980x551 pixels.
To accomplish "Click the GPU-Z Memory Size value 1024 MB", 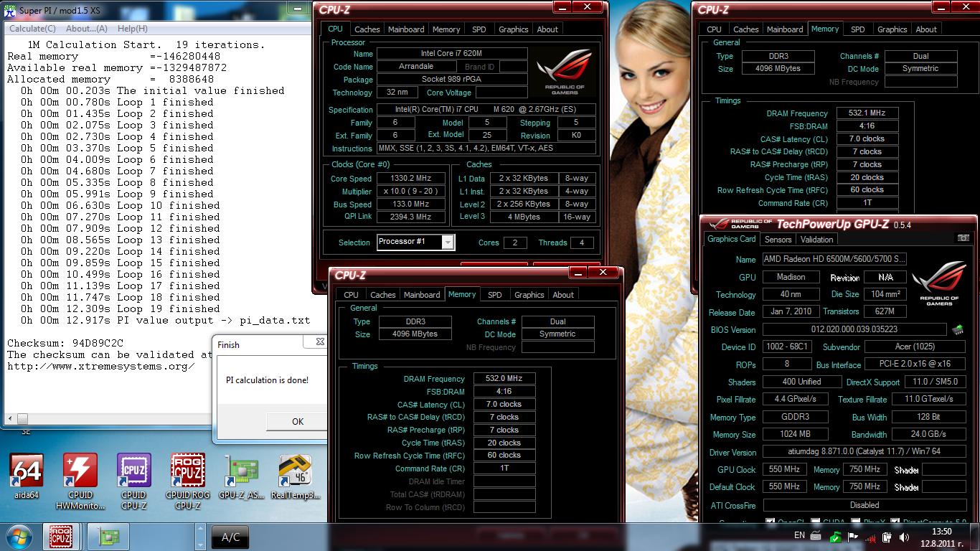I will 795,434.
